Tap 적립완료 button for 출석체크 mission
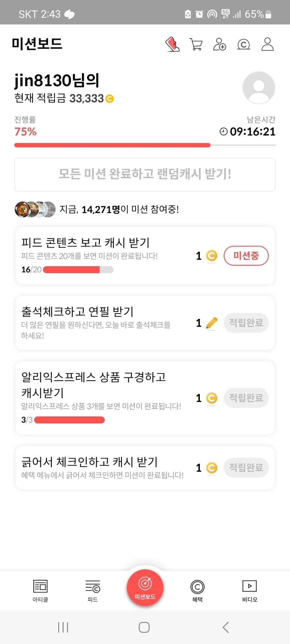The height and width of the screenshot is (644, 290). 246,323
